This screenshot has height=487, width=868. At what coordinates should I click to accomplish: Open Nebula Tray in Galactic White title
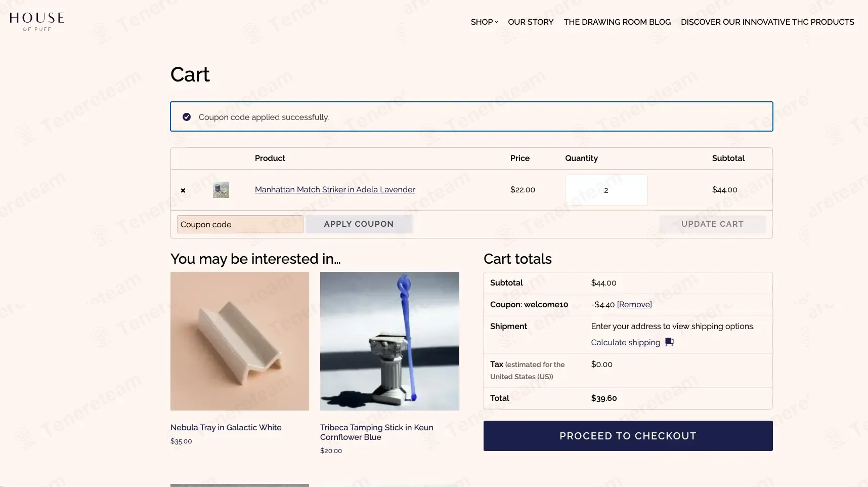[x=226, y=428]
